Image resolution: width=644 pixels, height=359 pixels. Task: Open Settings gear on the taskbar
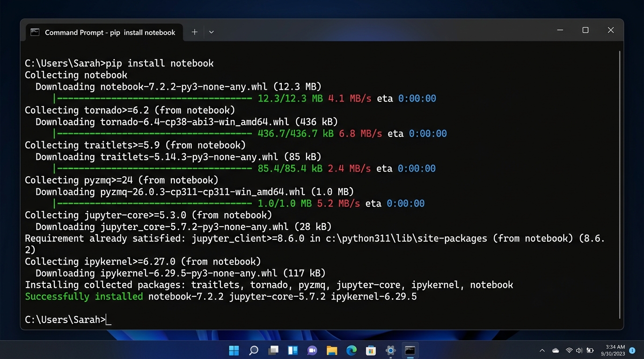point(390,351)
